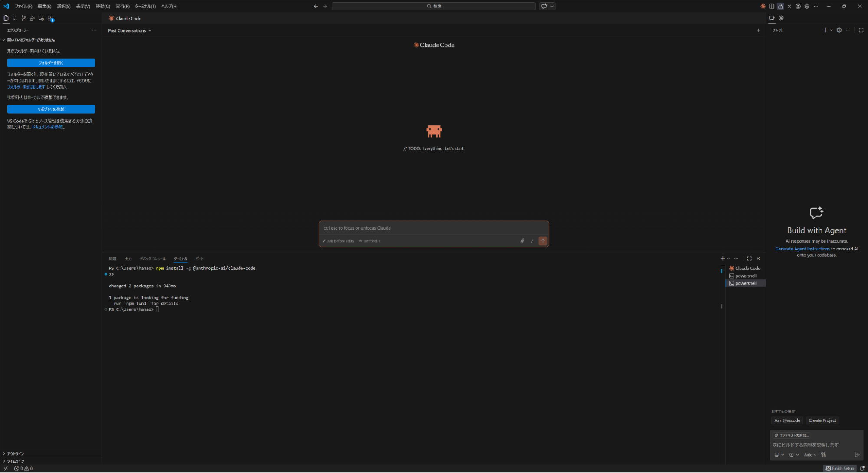The width and height of the screenshot is (868, 473).
Task: Click the configure tools icon in chat input
Action: (x=823, y=455)
